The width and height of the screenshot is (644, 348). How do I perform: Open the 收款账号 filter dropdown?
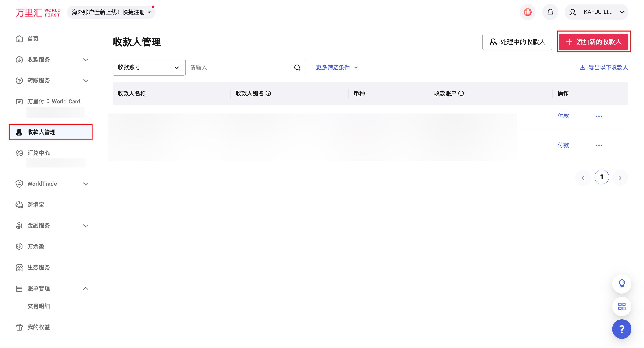149,67
